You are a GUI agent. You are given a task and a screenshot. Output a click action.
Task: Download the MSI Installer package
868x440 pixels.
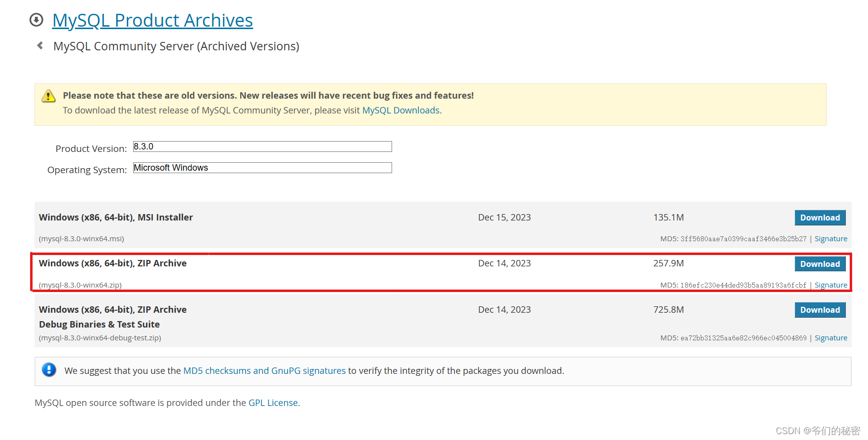tap(820, 218)
